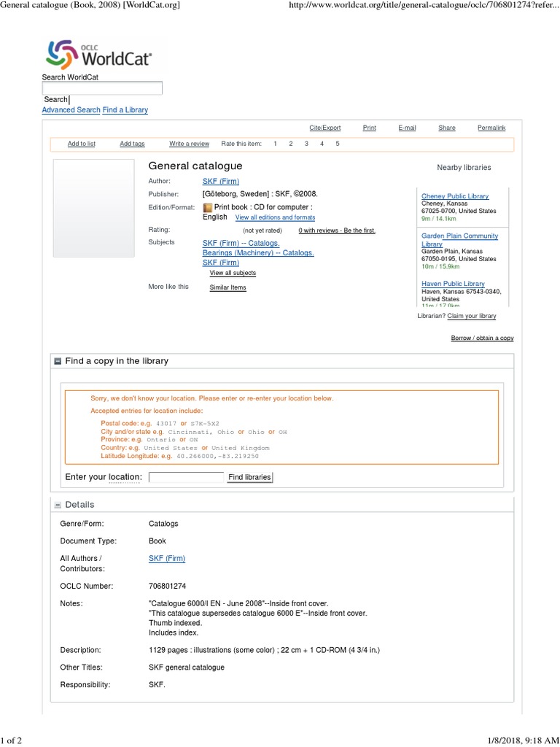Screen dimensions: 560x747
Task: Rate this item 5 stars
Action: [338, 144]
